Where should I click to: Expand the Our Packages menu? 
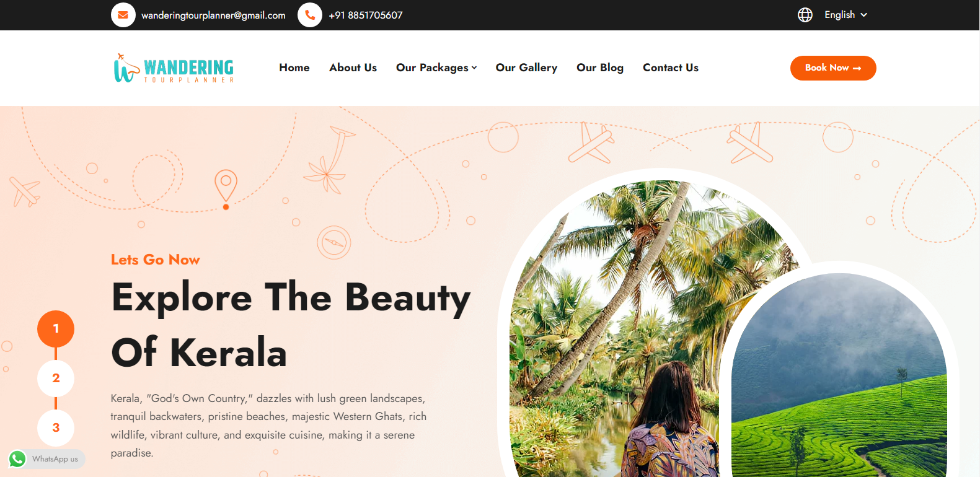click(x=436, y=68)
